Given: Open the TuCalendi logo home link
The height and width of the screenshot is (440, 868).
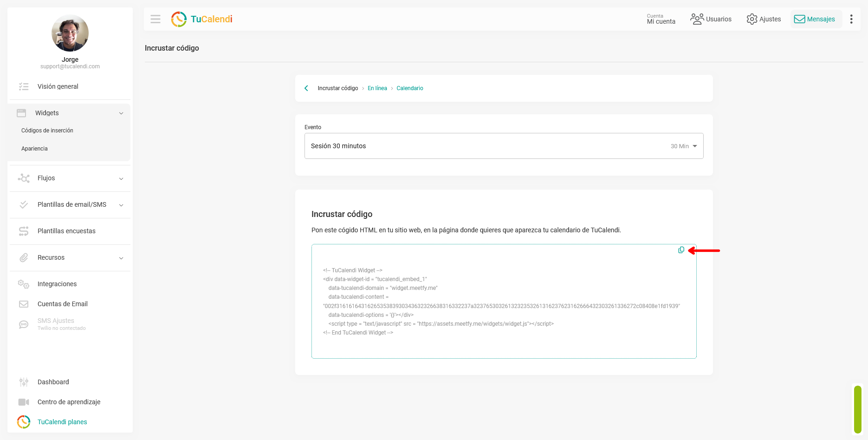Looking at the screenshot, I should pyautogui.click(x=201, y=19).
